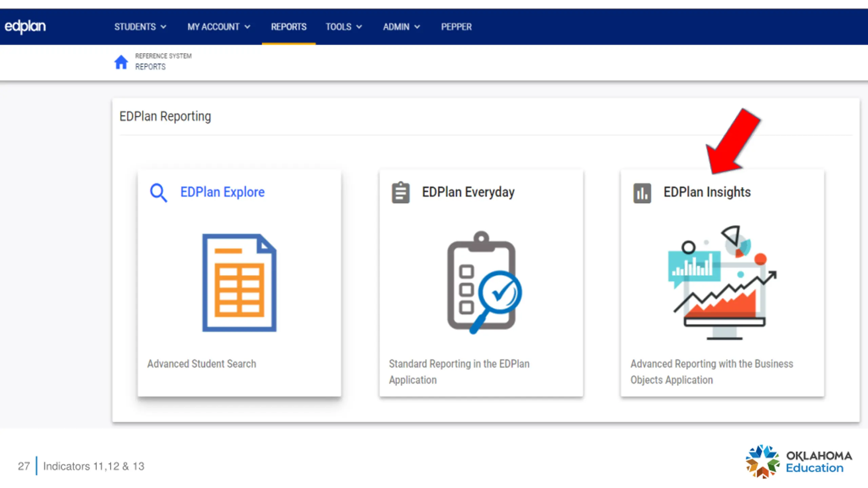
Task: Click Advanced Reporting with Business Objects text
Action: pyautogui.click(x=711, y=372)
